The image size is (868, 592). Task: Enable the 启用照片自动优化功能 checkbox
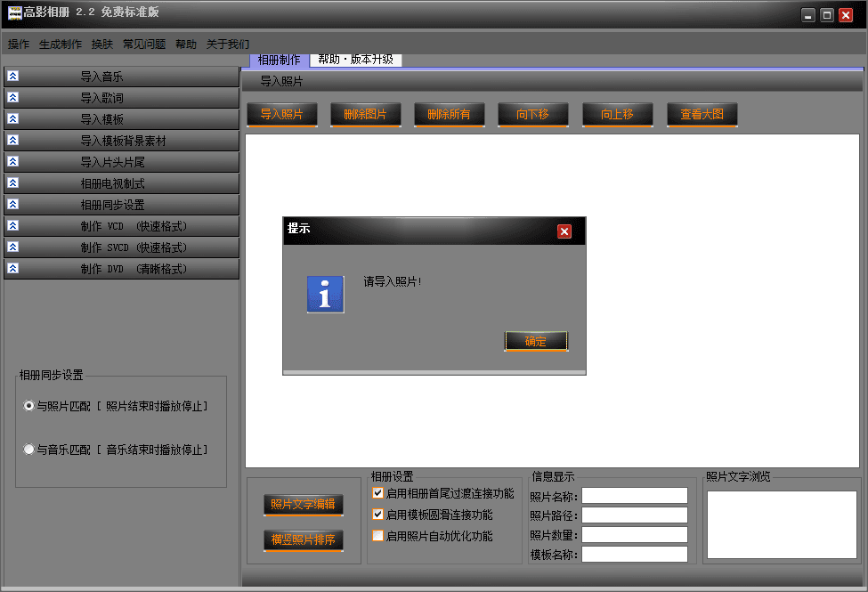378,536
